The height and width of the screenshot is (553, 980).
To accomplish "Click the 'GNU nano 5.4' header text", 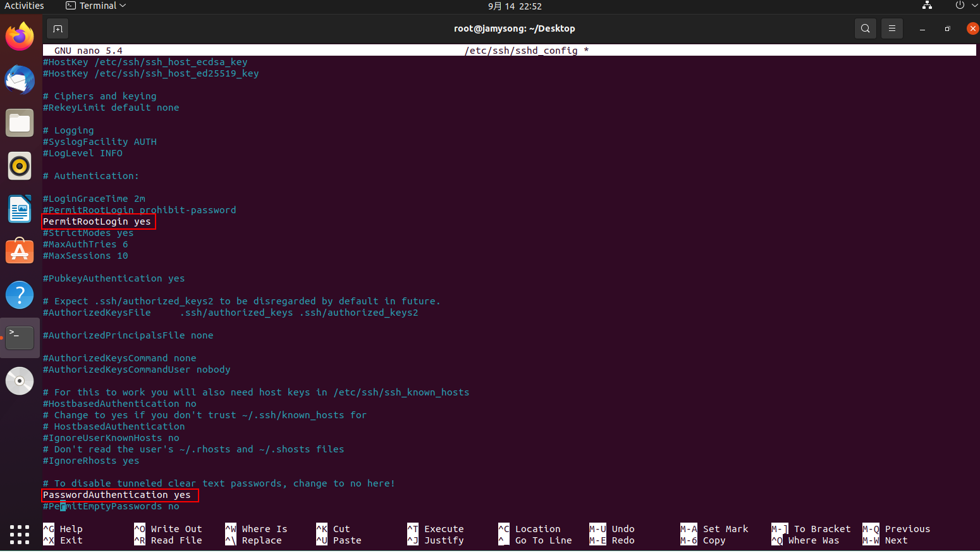I will 88,51.
